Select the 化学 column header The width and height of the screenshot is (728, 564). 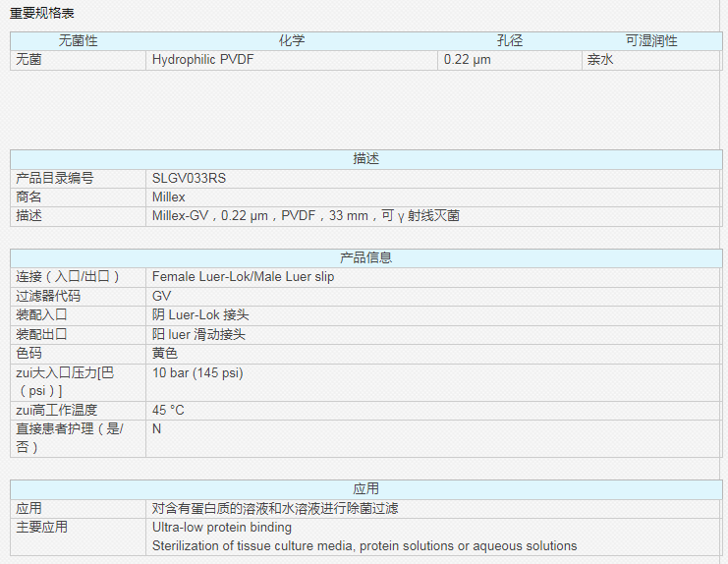(x=292, y=41)
